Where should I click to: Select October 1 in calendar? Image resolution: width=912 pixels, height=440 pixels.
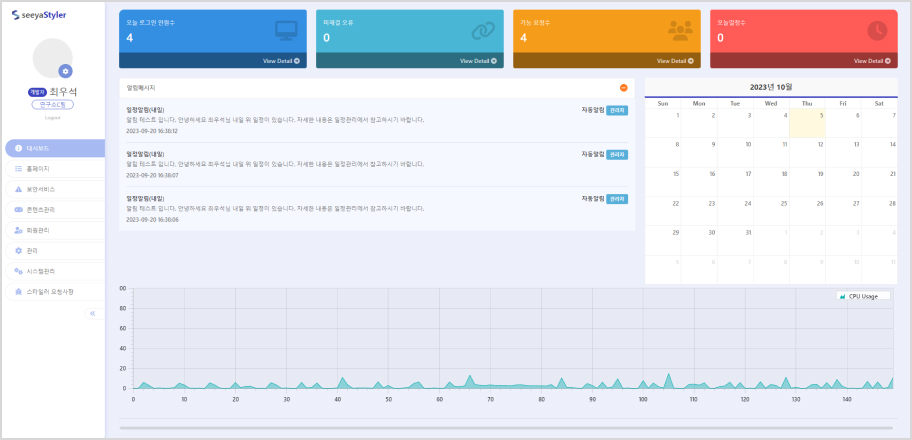663,123
